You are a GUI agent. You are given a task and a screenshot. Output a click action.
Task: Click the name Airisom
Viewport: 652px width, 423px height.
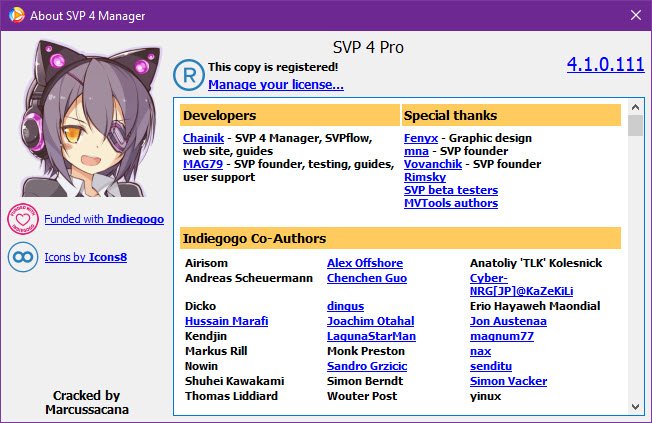tap(206, 263)
